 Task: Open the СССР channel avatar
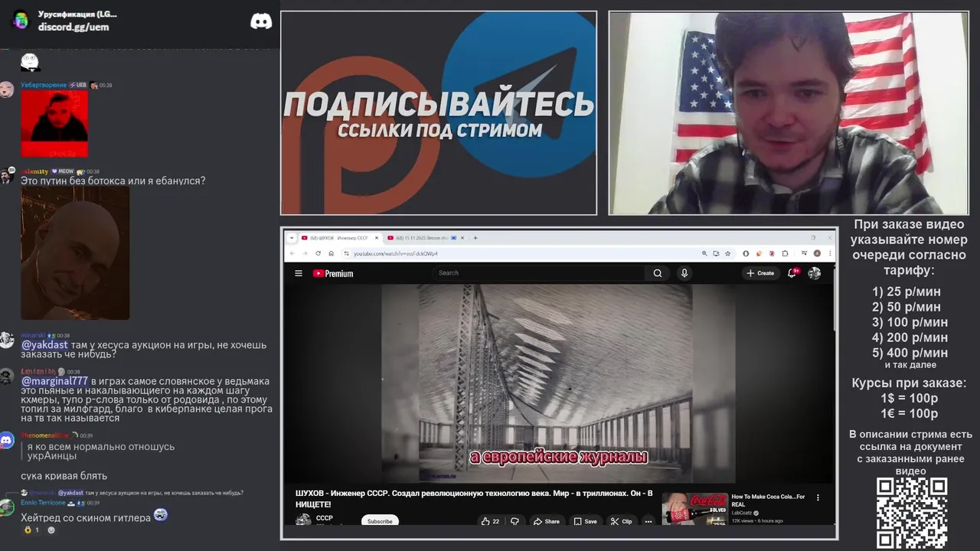(x=303, y=520)
